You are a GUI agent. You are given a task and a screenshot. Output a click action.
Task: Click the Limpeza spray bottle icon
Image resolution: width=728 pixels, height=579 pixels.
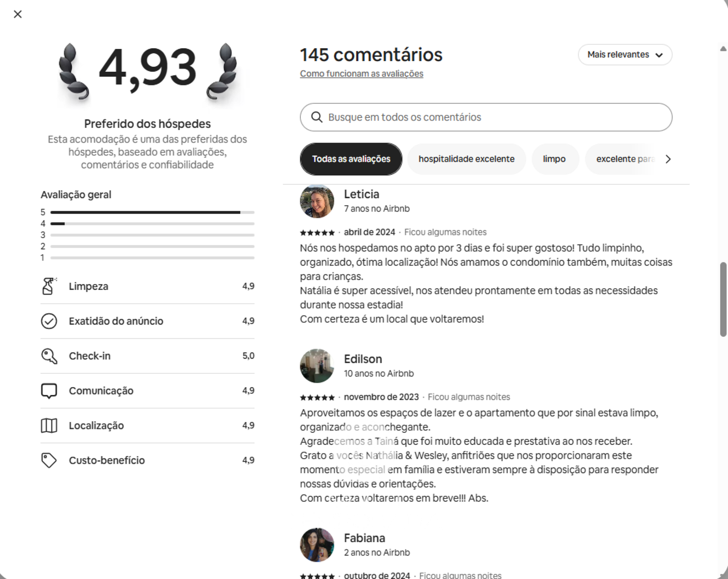[x=49, y=286]
